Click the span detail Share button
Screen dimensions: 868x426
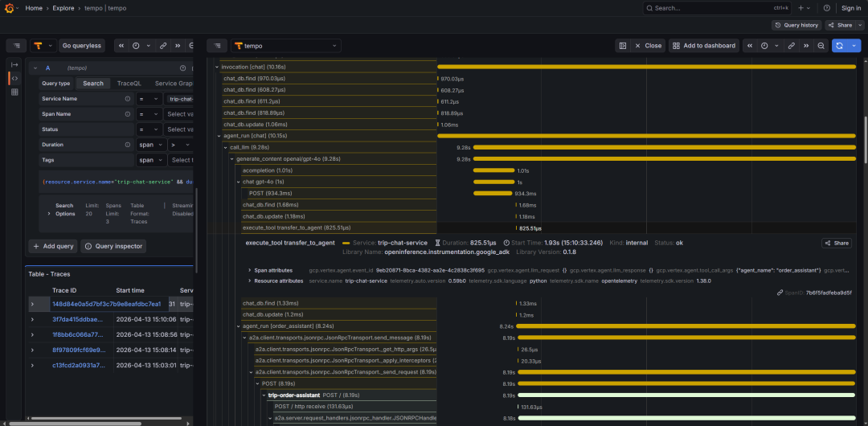click(x=837, y=243)
